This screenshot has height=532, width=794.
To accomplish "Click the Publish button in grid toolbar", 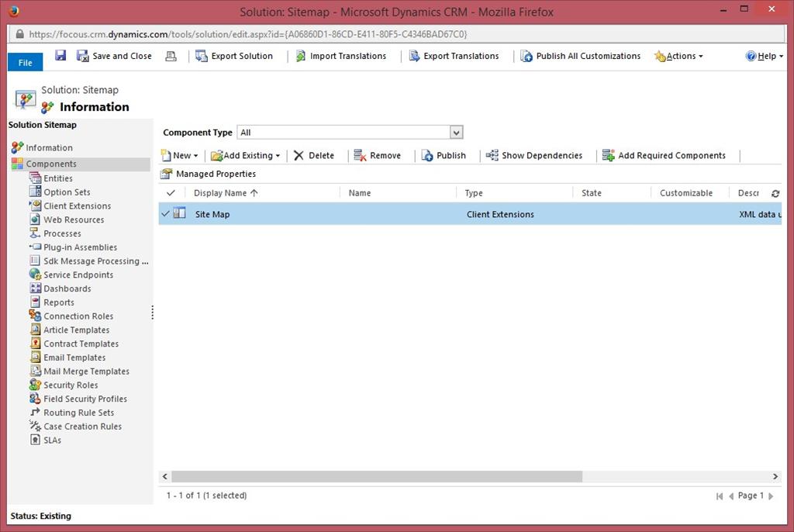I will coord(444,156).
